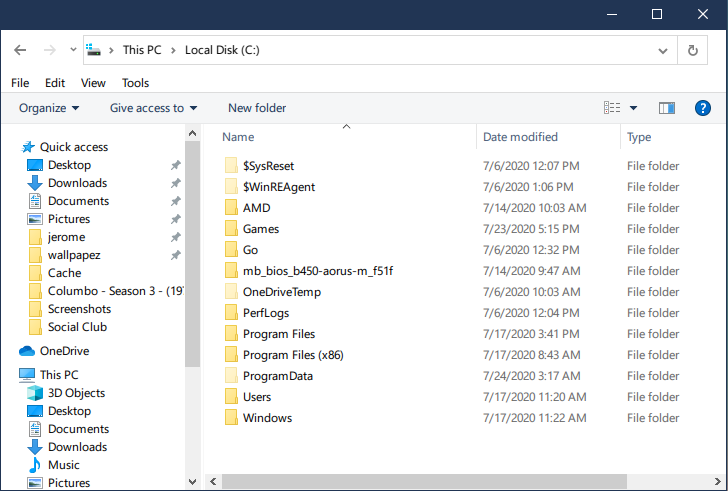
Task: Open Help with the question mark icon
Action: (x=702, y=108)
